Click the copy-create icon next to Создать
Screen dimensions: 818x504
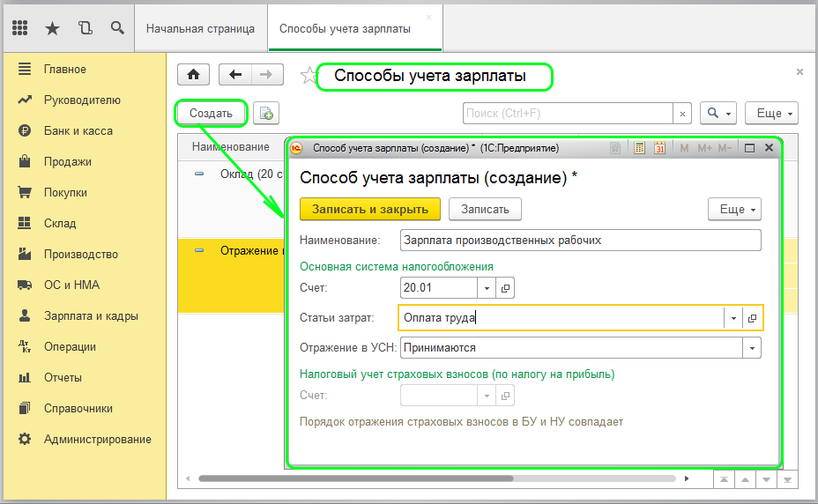(266, 113)
